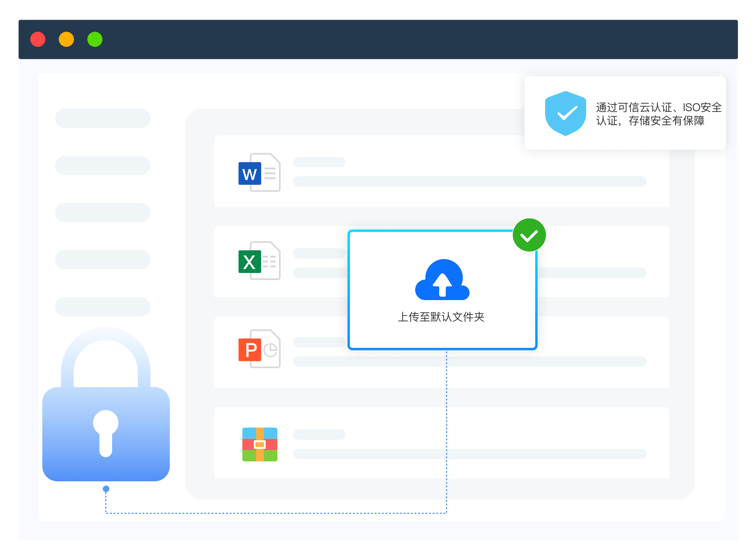Viewport: 756px width, 555px height.
Task: Click the 上传至默认文件夹 upload label
Action: [x=441, y=317]
